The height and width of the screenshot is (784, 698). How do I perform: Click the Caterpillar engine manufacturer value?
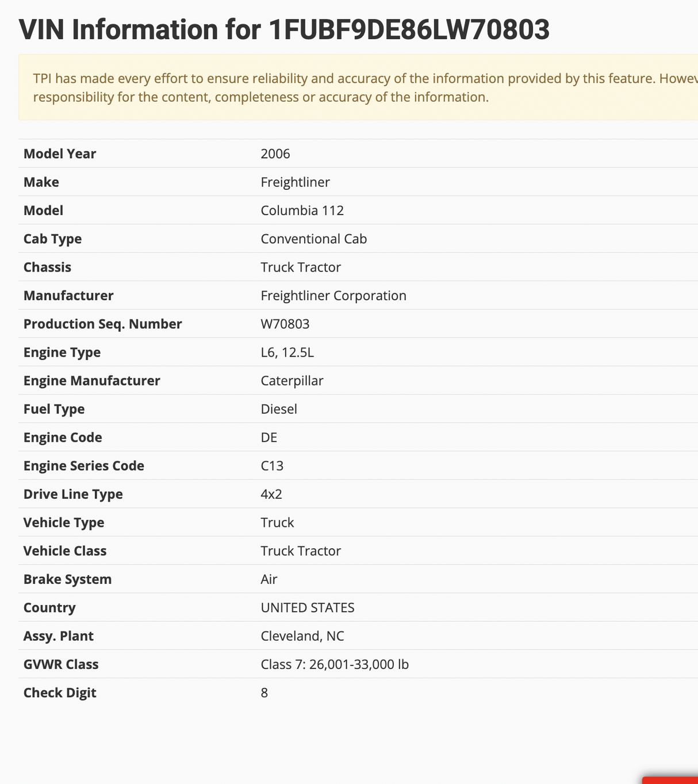(x=292, y=381)
